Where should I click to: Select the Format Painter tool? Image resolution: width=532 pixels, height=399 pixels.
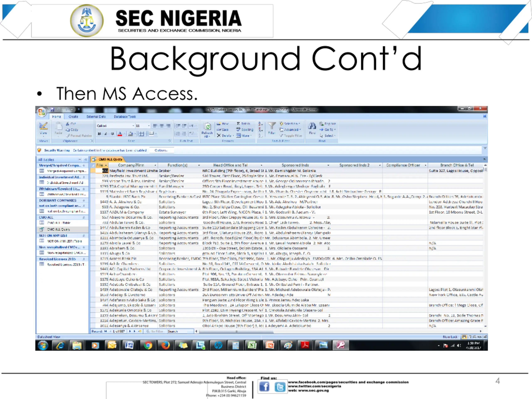pyautogui.click(x=79, y=136)
